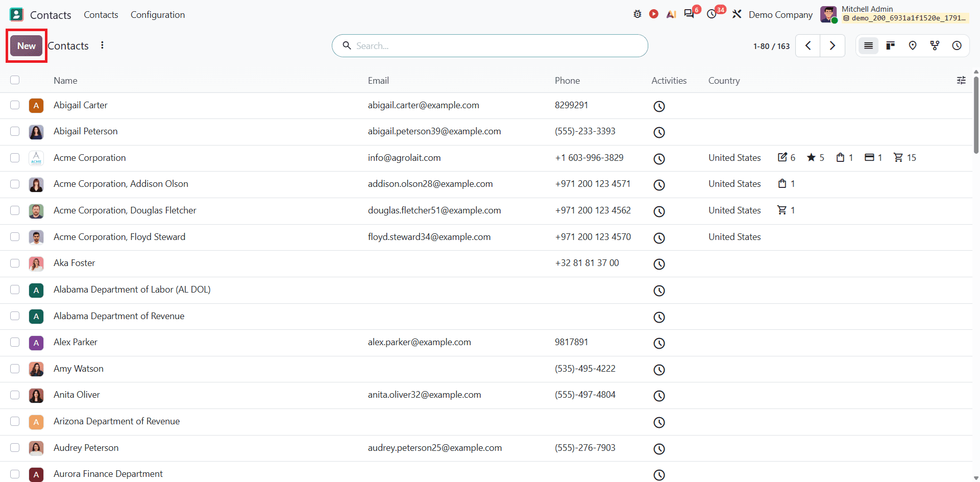Click the tools wrench icon

(x=737, y=14)
